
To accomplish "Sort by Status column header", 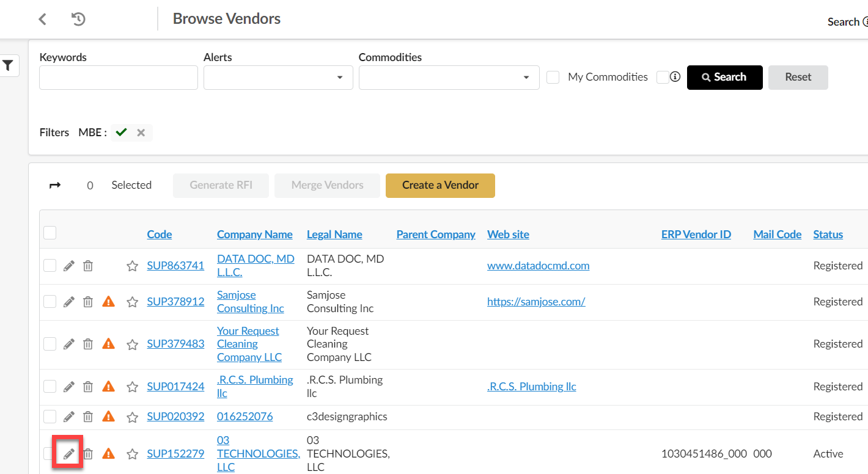I will [x=828, y=235].
